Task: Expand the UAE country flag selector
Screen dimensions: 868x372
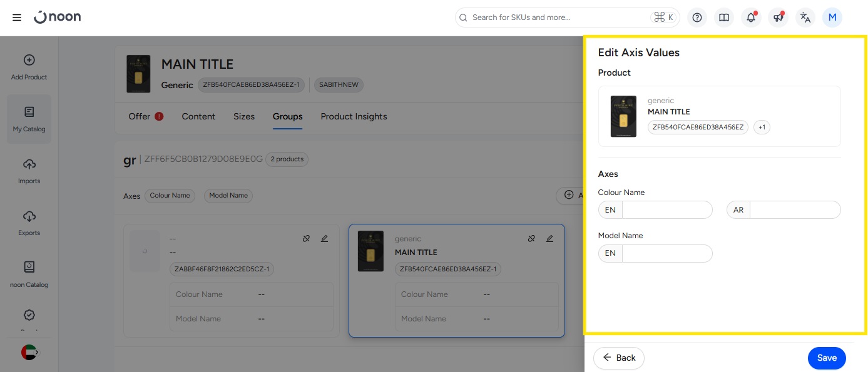Action: (29, 352)
